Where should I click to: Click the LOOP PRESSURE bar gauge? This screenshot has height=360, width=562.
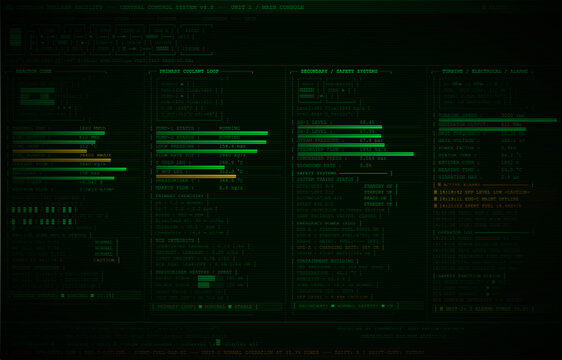click(x=207, y=151)
